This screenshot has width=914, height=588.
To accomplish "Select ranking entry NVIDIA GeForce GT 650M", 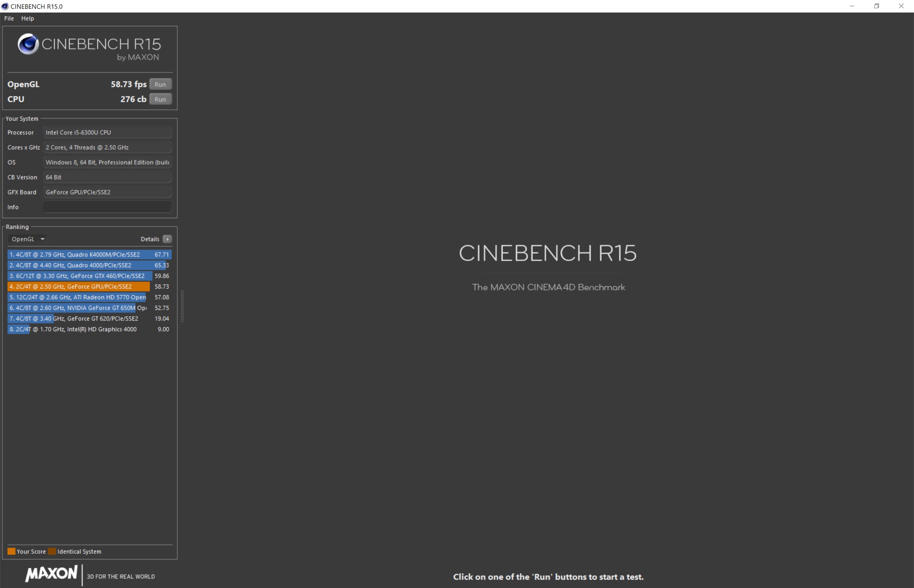I will pyautogui.click(x=89, y=308).
